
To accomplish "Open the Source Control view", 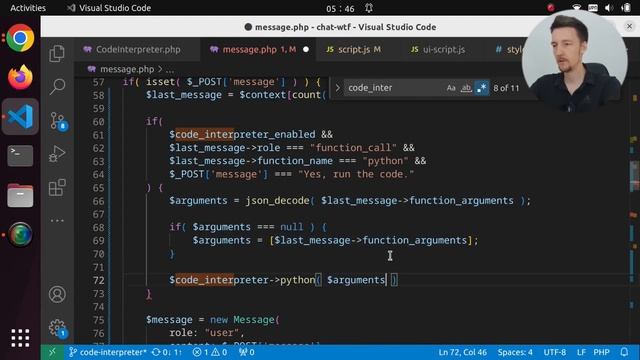I will (58, 121).
